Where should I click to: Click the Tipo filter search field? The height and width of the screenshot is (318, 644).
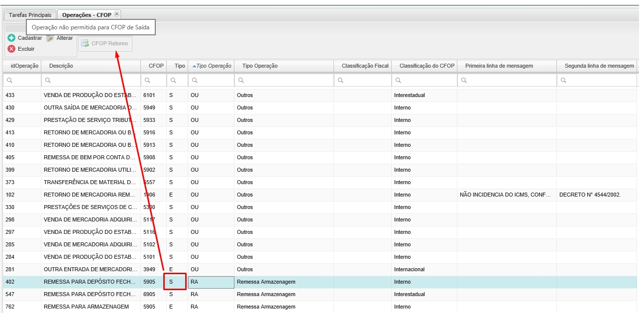pyautogui.click(x=178, y=80)
